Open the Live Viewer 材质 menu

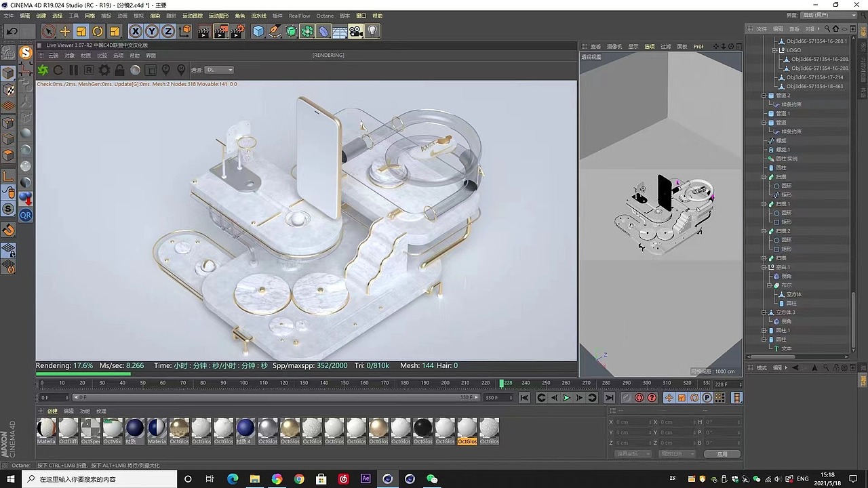86,56
